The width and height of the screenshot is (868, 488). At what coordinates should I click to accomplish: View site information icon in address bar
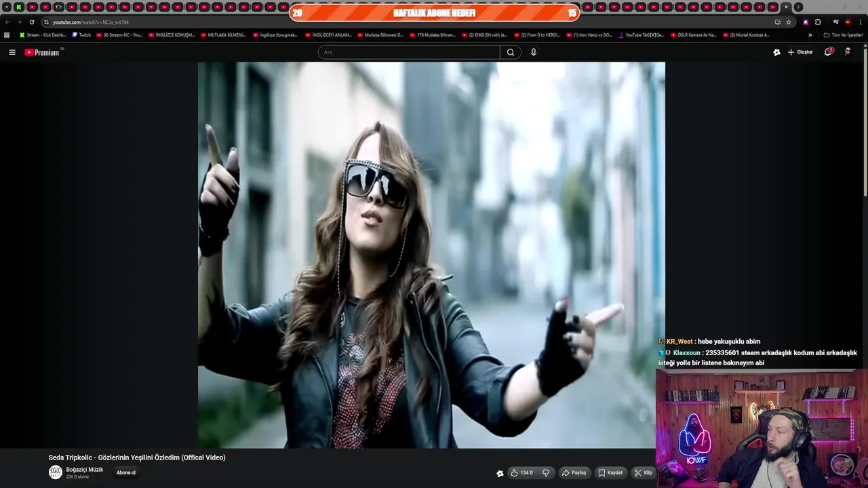(46, 22)
